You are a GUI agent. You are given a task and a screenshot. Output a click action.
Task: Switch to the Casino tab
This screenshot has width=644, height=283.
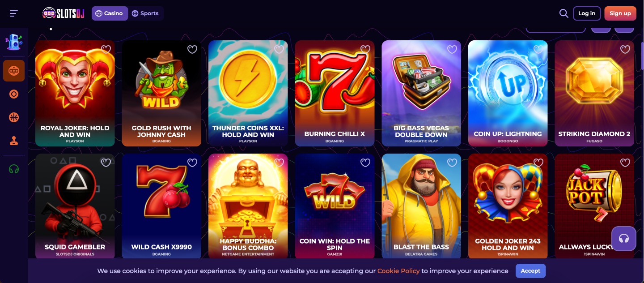pyautogui.click(x=110, y=13)
